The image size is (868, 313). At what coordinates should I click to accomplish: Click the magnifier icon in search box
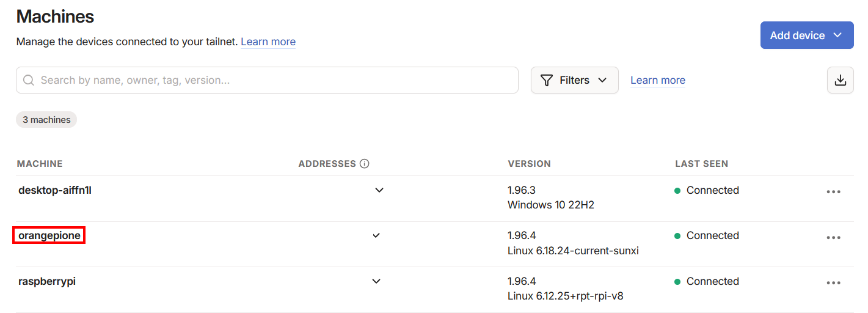[28, 80]
